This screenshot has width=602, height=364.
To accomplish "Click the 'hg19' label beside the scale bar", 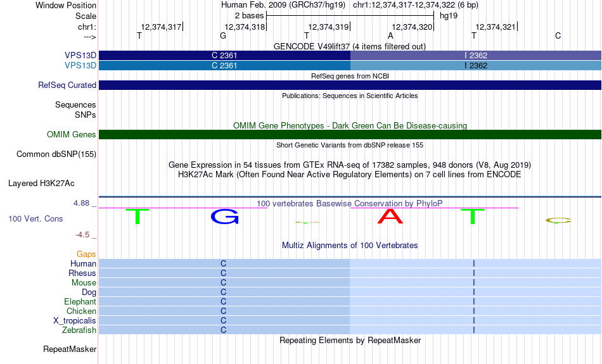I will tap(449, 16).
